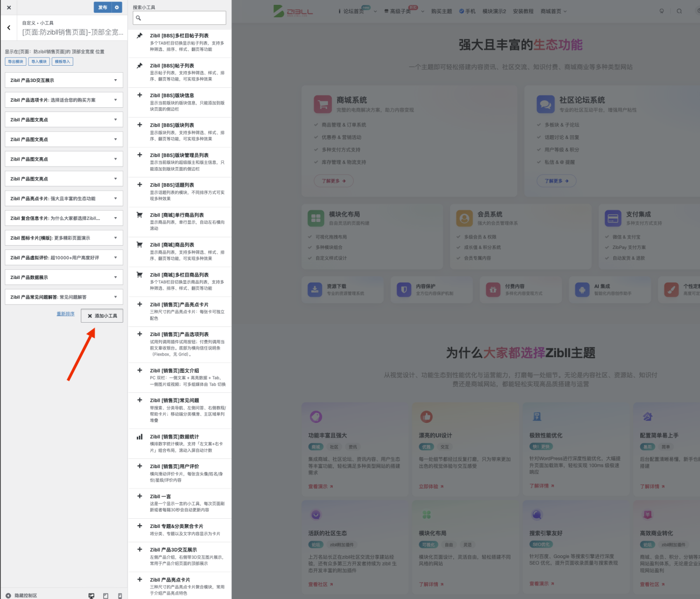Click cart icon of Zibll [商城]多栏目商品列表
Image resolution: width=700 pixels, height=599 pixels.
[x=139, y=274]
